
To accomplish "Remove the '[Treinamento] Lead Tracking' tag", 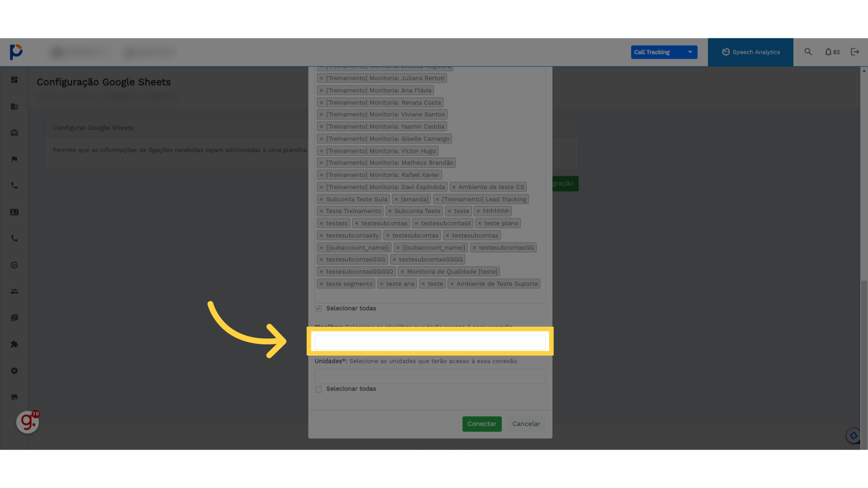I will [437, 199].
